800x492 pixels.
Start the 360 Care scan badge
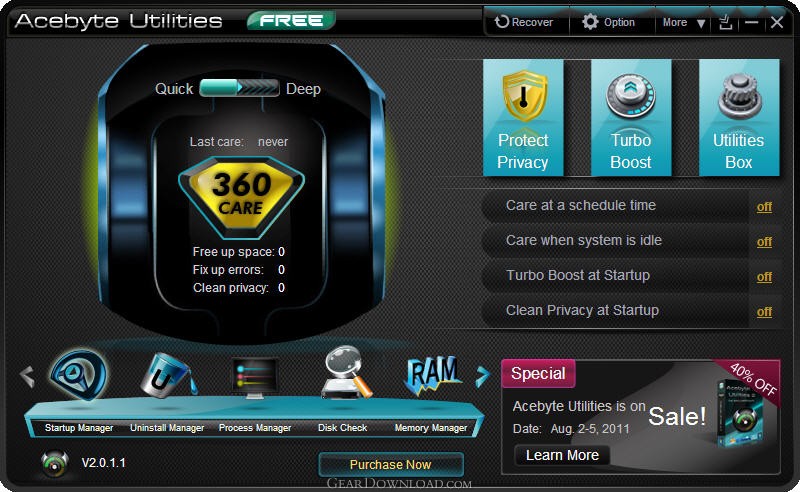(x=241, y=198)
